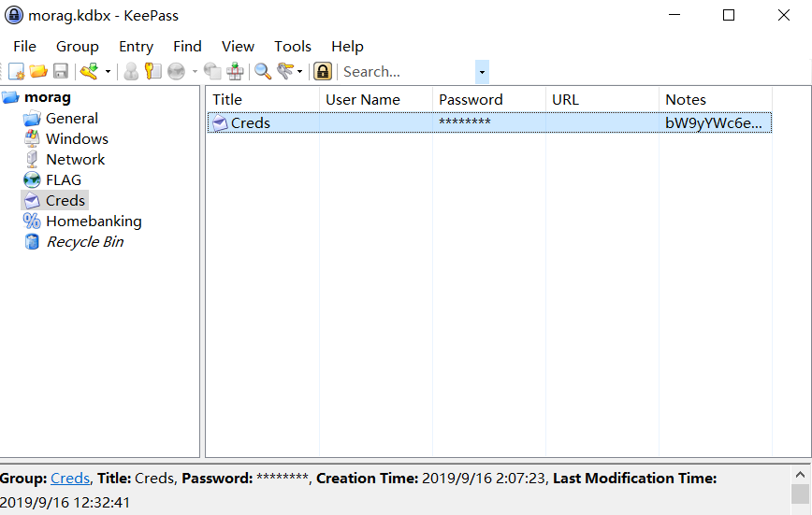Open the Tools menu
Image resolution: width=812 pixels, height=515 pixels.
pos(293,47)
